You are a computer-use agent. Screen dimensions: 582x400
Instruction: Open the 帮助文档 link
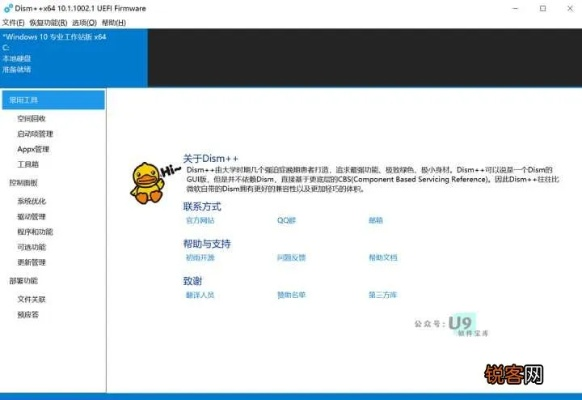(x=383, y=258)
